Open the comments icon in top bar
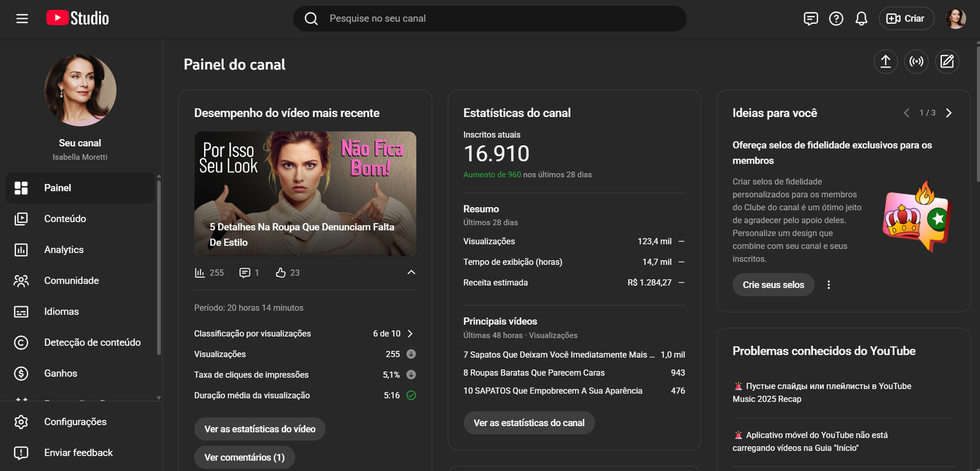980x471 pixels. click(810, 18)
